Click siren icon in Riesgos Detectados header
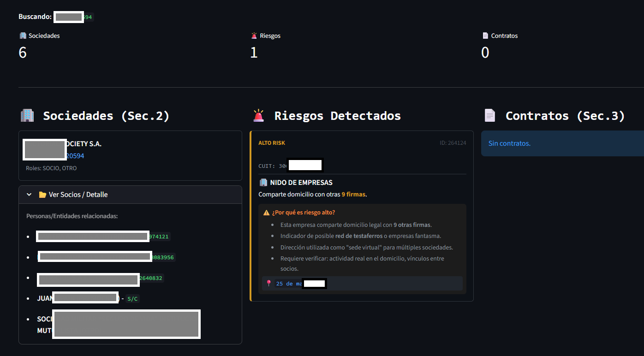The width and height of the screenshot is (644, 356). point(259,115)
